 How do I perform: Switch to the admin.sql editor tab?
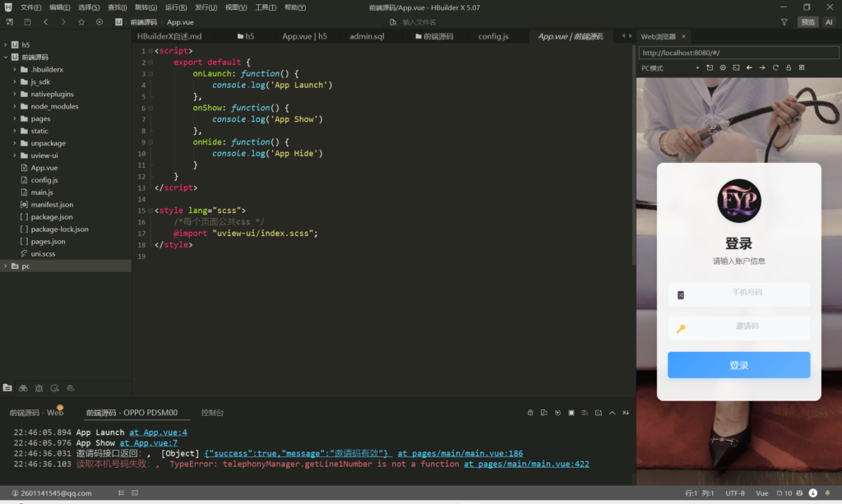367,36
